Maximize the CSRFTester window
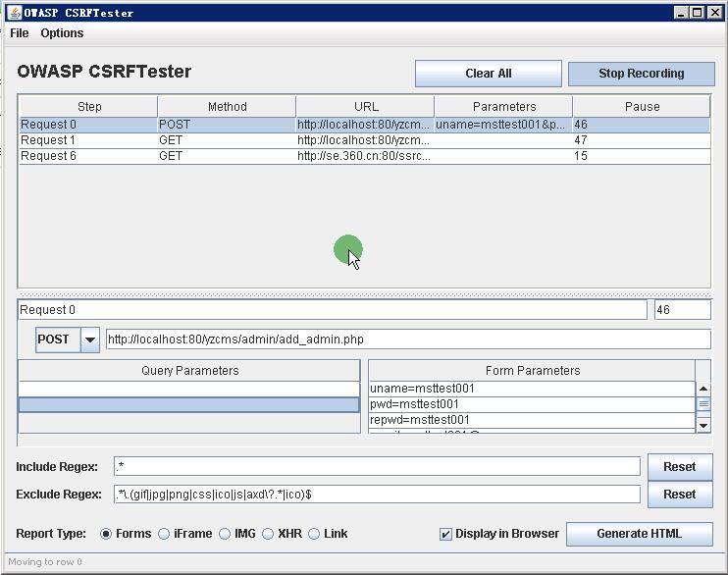The image size is (728, 575). pyautogui.click(x=698, y=13)
